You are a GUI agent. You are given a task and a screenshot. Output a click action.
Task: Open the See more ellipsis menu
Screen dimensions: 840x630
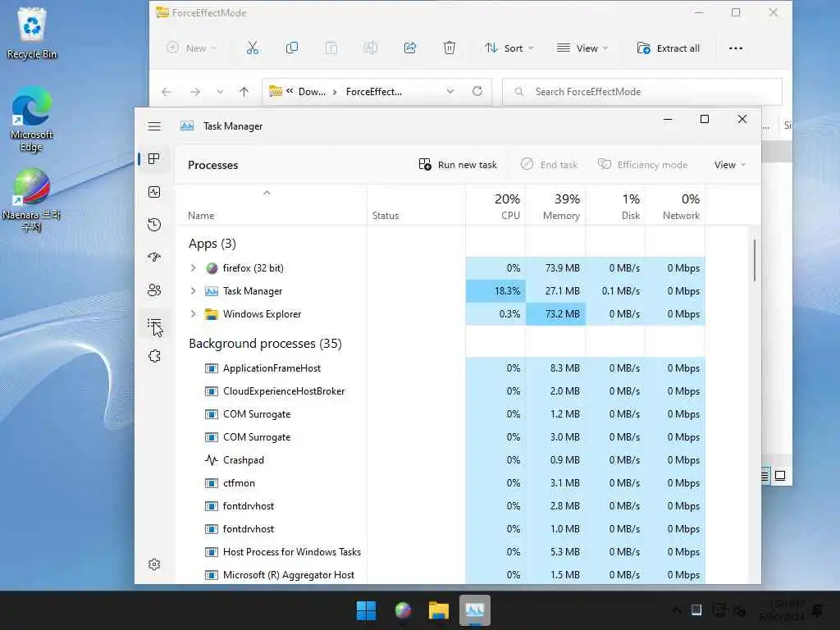[x=736, y=48]
